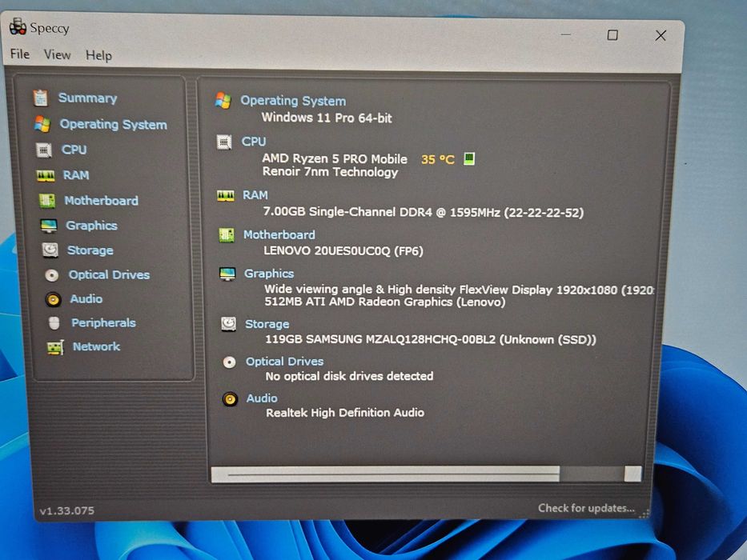Screen dimensions: 747x560
Task: Go to CPU section in sidebar
Action: pos(74,150)
